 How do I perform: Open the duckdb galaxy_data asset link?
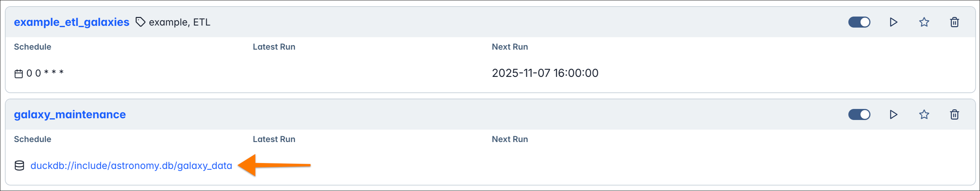coord(131,165)
